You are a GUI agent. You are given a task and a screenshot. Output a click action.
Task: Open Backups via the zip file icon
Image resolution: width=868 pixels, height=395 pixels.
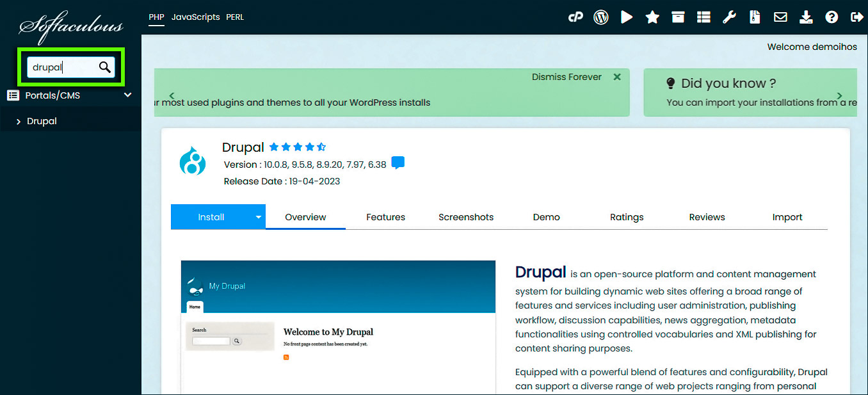point(755,17)
